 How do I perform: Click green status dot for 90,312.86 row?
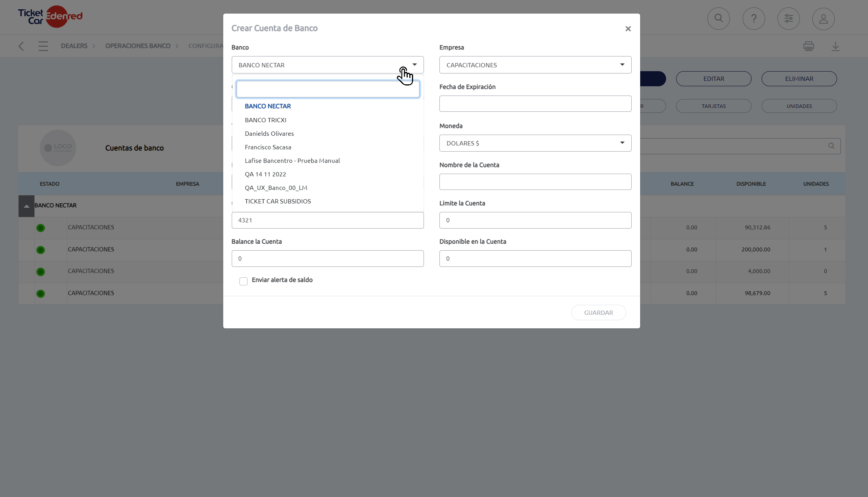coord(41,228)
